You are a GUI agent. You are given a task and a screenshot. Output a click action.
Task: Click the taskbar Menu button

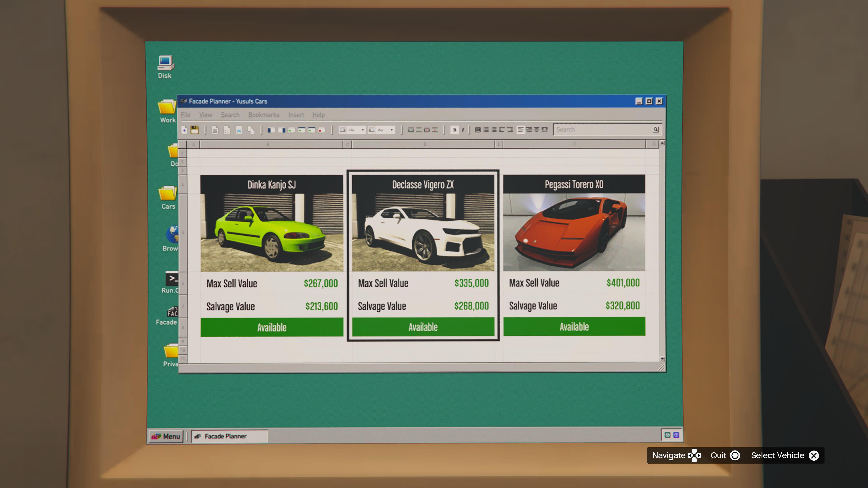point(166,436)
